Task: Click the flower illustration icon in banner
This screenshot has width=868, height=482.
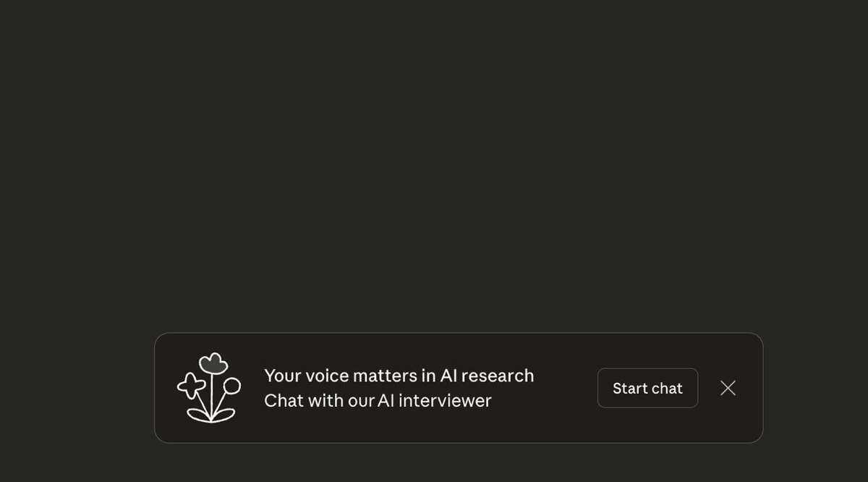Action: pos(208,388)
